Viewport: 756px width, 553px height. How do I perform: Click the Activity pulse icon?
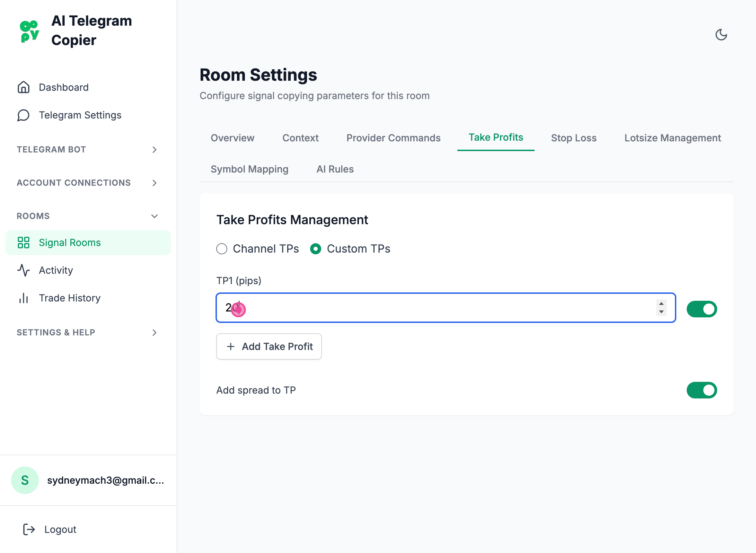tap(24, 270)
